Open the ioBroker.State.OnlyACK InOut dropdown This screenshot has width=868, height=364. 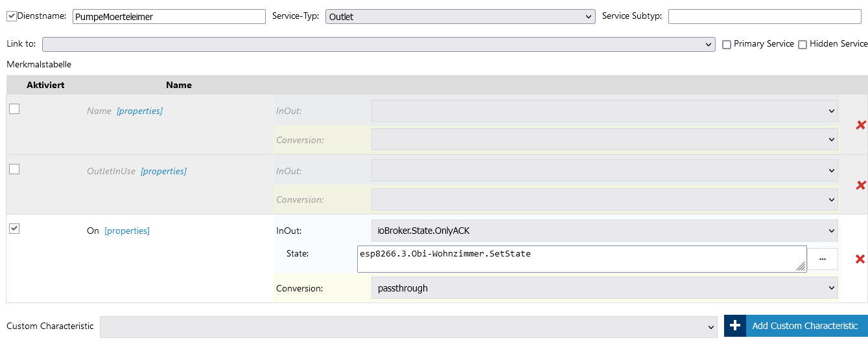(x=604, y=231)
